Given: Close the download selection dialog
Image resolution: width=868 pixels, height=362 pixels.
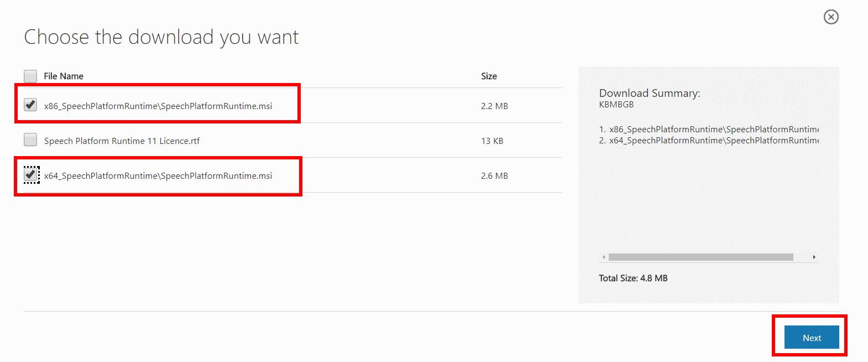Looking at the screenshot, I should [x=831, y=17].
